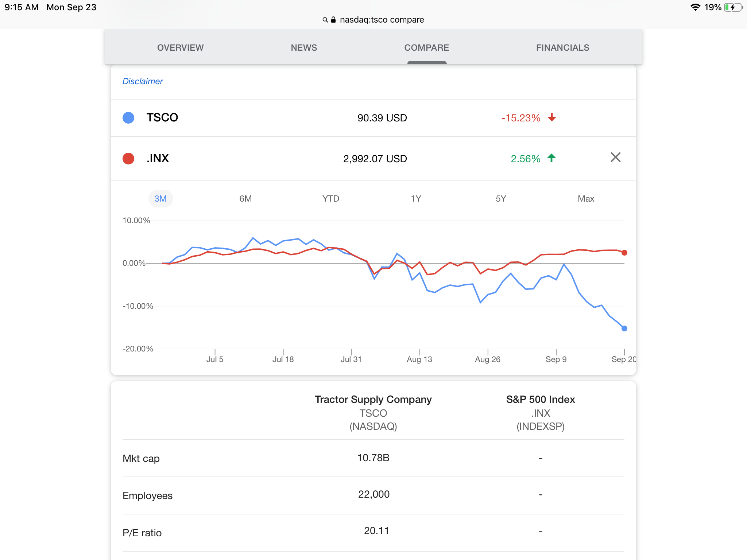The image size is (747, 560).
Task: Click the (INDEXSP) exchange label
Action: pyautogui.click(x=540, y=426)
